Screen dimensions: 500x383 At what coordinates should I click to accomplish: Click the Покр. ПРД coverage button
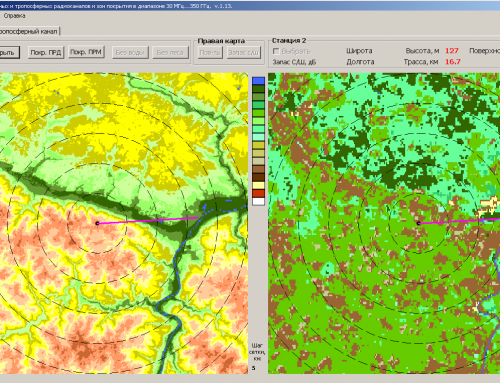tap(46, 52)
